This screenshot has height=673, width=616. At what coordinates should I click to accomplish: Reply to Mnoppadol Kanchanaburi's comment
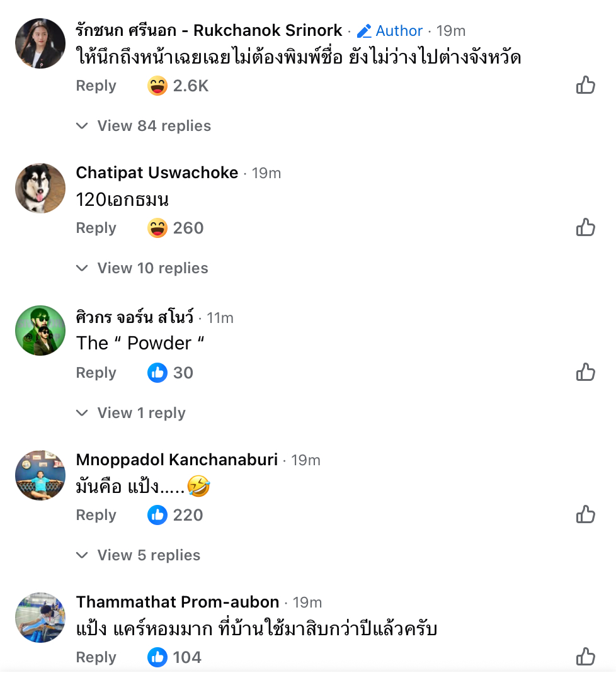point(96,515)
